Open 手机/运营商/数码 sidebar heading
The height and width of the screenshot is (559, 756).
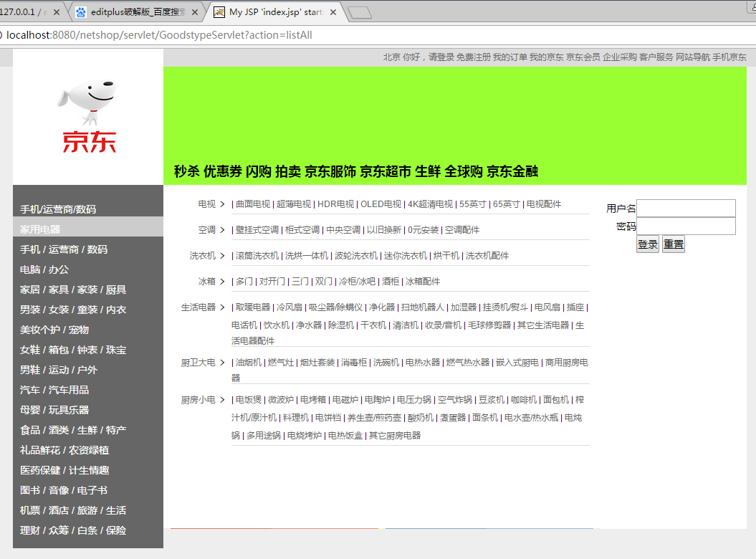(58, 209)
